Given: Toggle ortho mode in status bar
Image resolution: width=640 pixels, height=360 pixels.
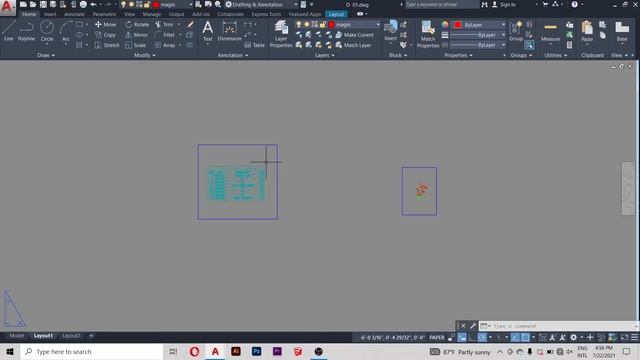Looking at the screenshot, I should click(x=472, y=338).
